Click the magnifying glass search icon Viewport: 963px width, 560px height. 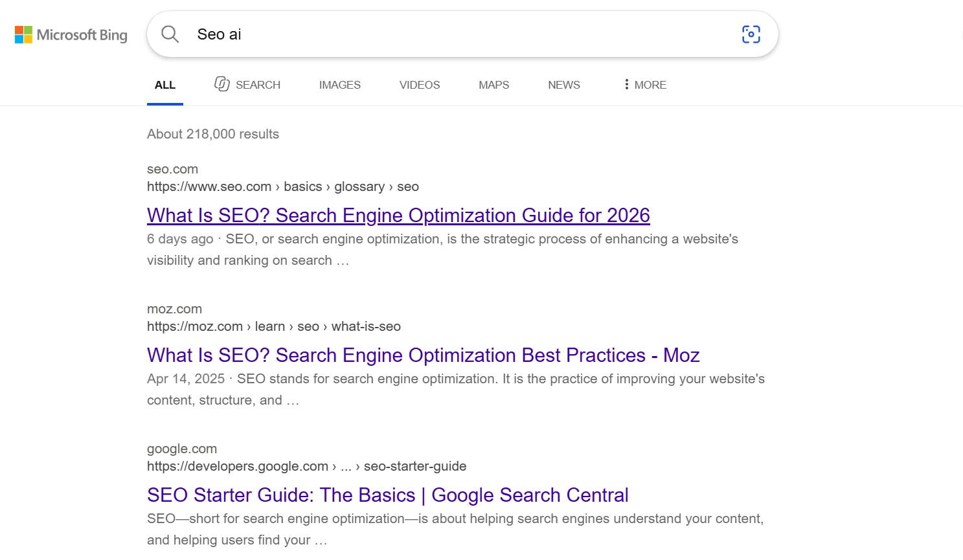point(170,34)
